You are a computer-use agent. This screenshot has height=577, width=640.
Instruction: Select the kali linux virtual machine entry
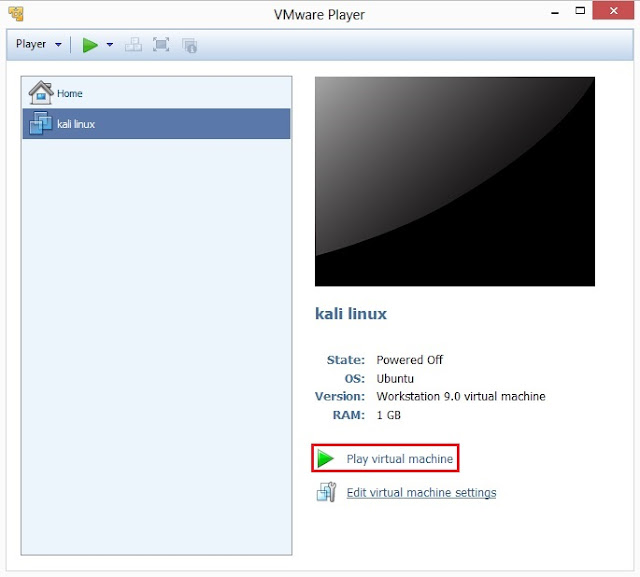click(157, 124)
